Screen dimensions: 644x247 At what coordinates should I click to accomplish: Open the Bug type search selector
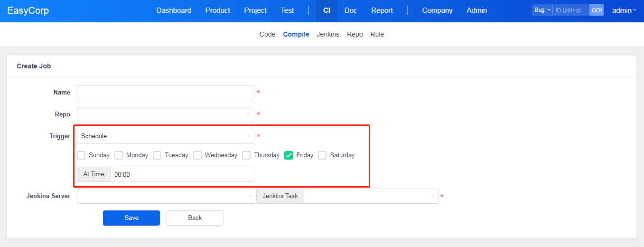(542, 10)
